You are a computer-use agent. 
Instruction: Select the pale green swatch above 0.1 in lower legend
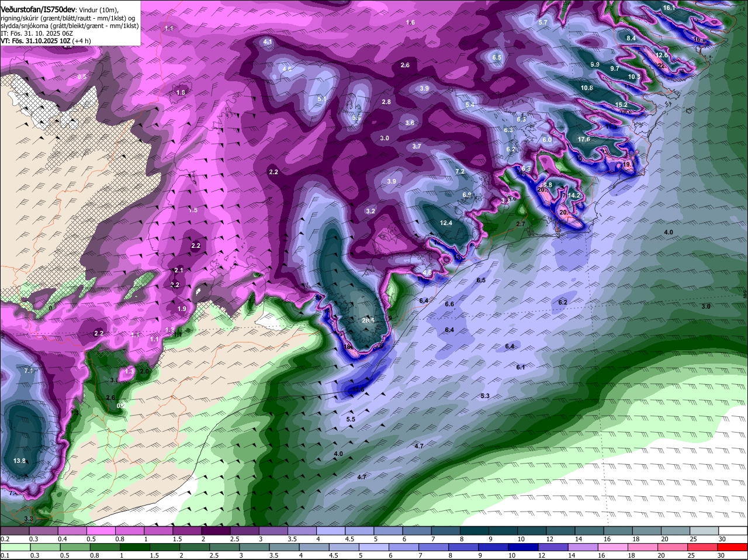[15, 547]
